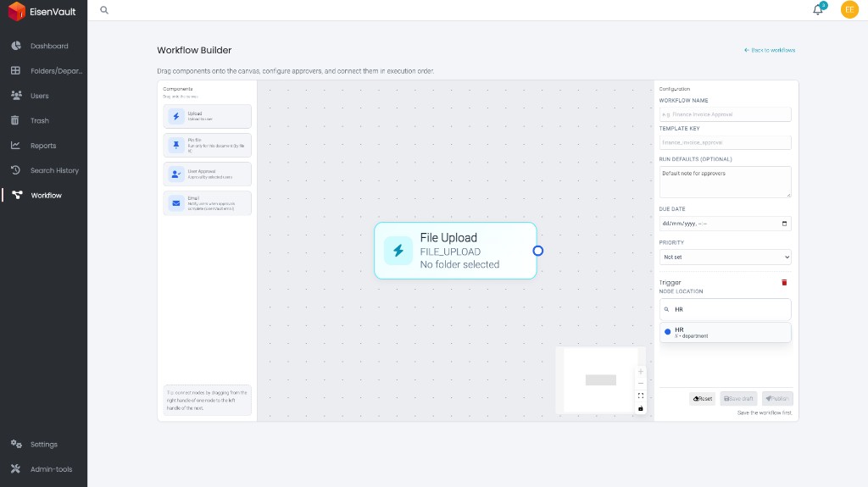Click the Search History clock icon
This screenshot has height=487, width=868.
(x=15, y=170)
